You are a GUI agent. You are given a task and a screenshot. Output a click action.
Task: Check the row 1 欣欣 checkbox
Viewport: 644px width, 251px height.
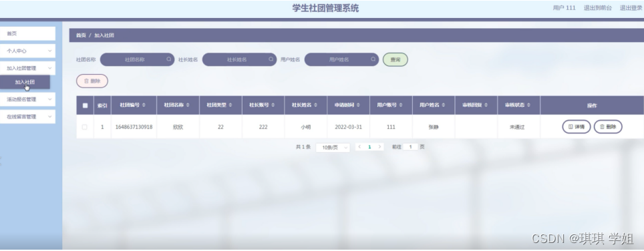pyautogui.click(x=85, y=127)
